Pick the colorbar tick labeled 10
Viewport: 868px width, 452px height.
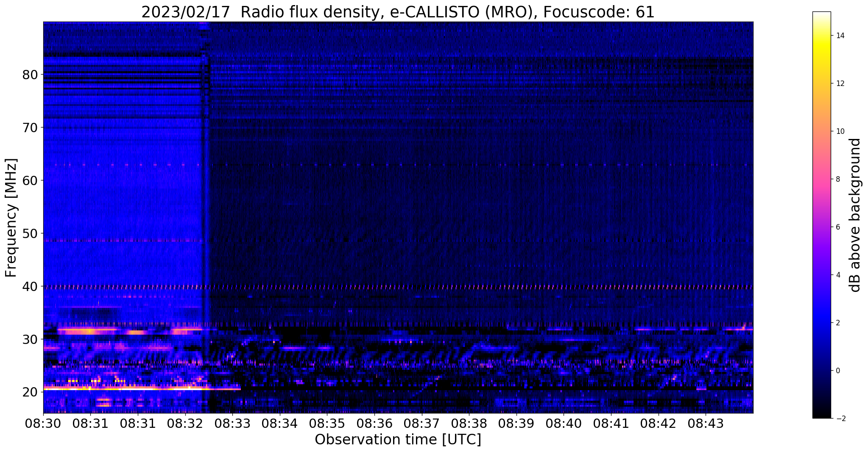(840, 132)
